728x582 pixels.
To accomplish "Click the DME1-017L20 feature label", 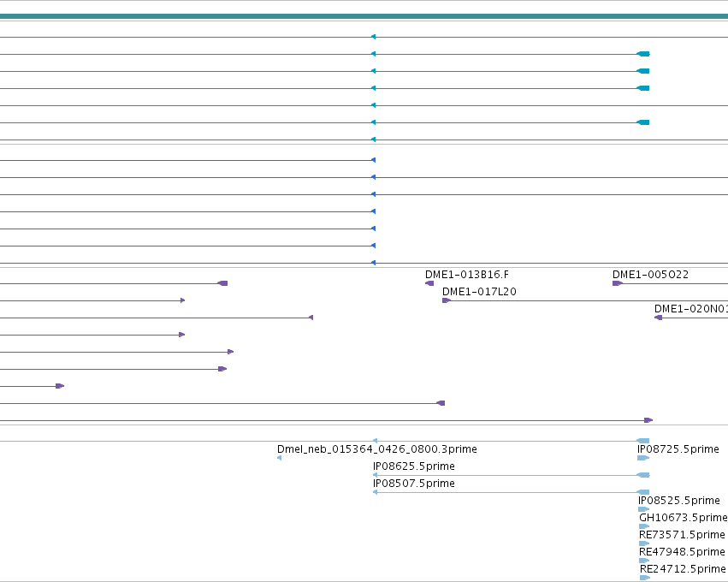I will point(479,292).
